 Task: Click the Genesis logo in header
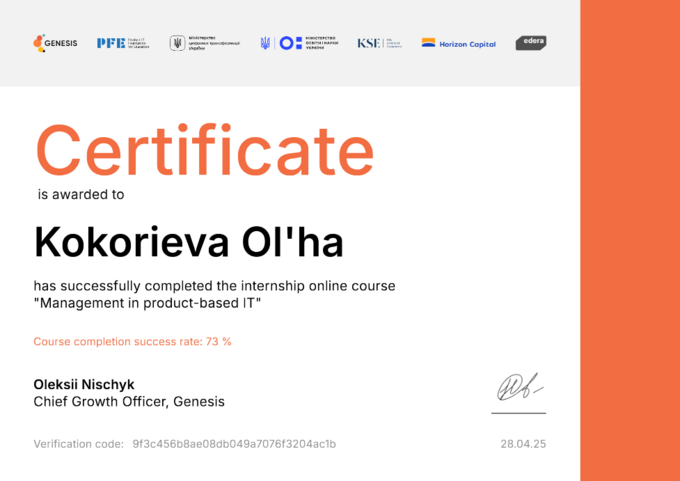pos(55,43)
